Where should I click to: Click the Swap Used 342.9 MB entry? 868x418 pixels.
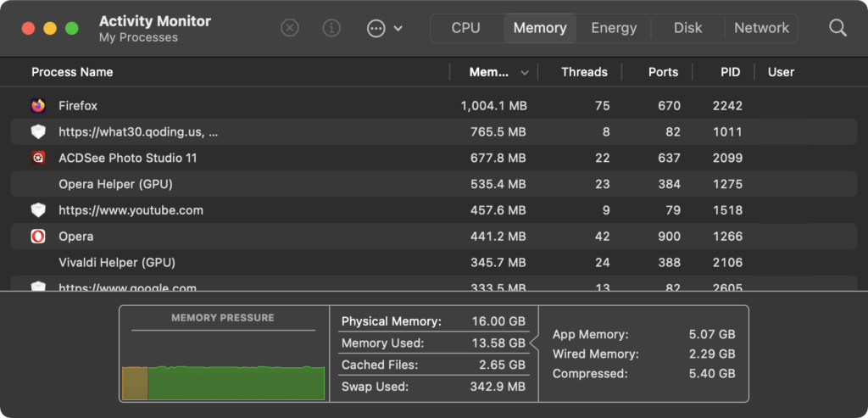point(433,387)
